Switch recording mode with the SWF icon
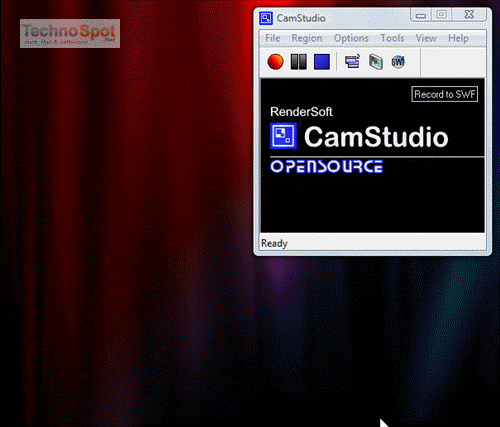 click(398, 62)
